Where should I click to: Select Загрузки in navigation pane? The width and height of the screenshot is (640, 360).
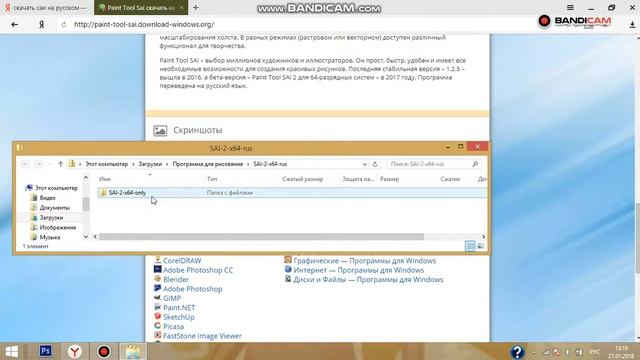click(x=47, y=218)
